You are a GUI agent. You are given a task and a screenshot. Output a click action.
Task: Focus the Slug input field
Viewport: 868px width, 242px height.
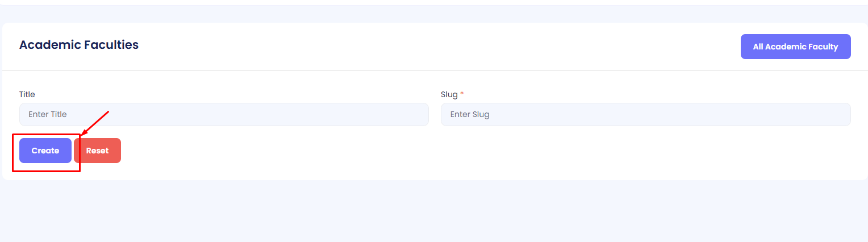(645, 114)
